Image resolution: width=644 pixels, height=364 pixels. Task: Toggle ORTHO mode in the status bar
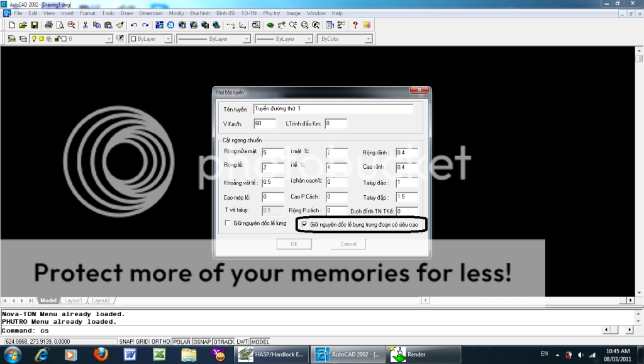[160, 342]
